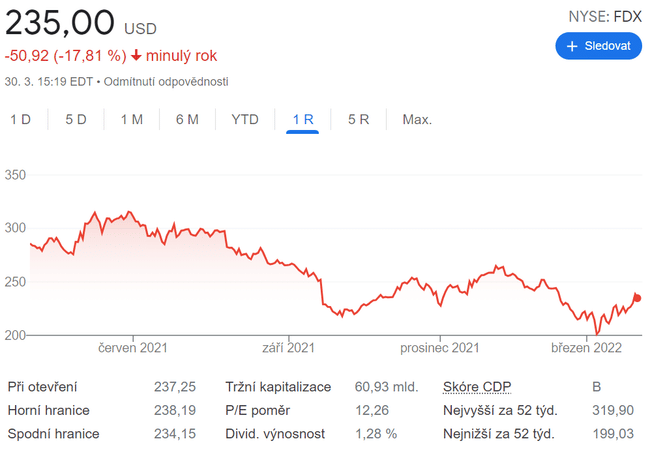Switch chart to 5 R range
This screenshot has width=650, height=451.
359,120
